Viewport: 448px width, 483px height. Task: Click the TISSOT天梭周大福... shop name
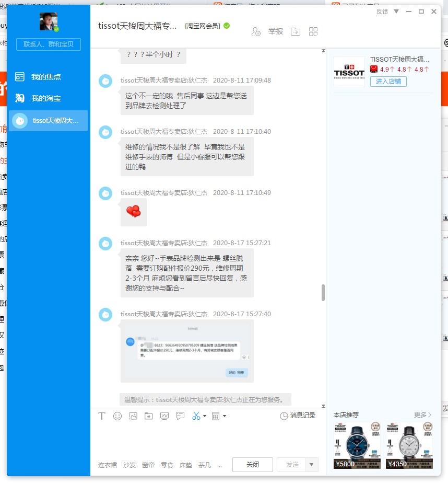(399, 60)
